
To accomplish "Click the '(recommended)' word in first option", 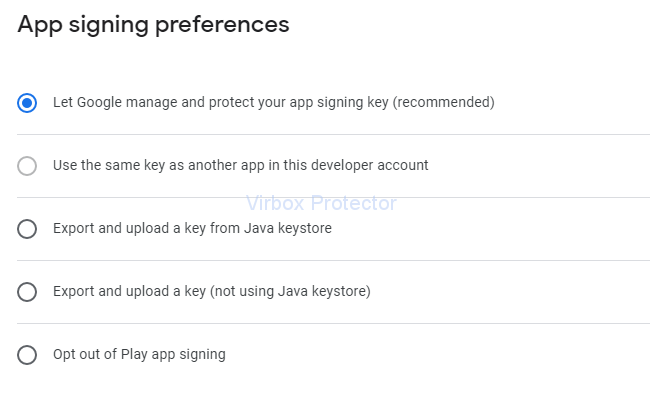I will tap(446, 102).
